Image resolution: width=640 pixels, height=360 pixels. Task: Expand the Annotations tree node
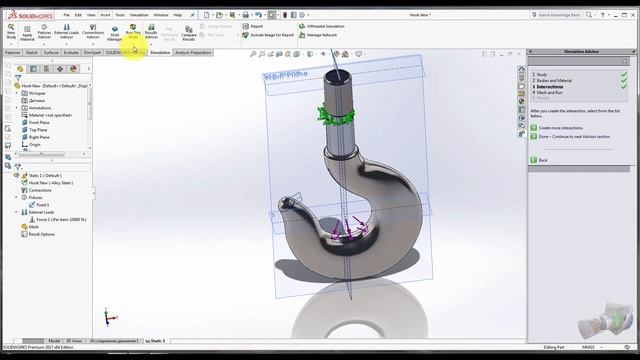(17, 108)
